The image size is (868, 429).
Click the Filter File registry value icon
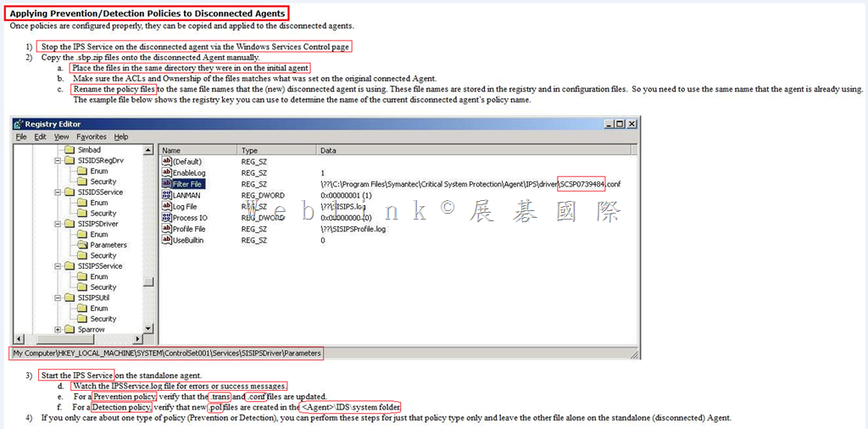(x=166, y=183)
